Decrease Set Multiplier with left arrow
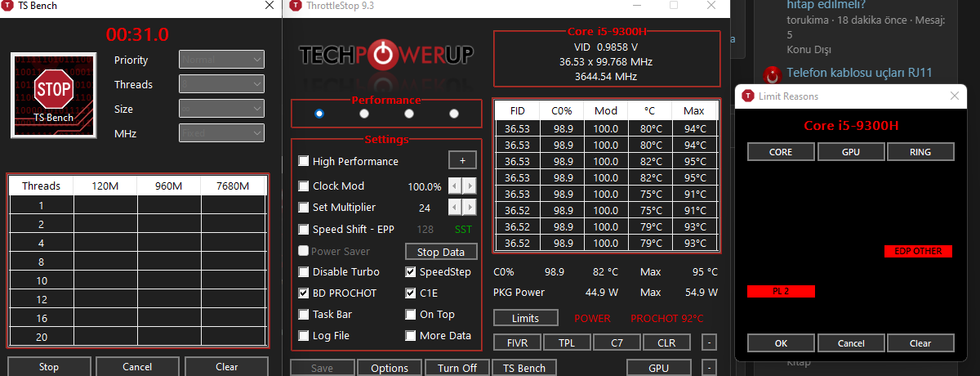The width and height of the screenshot is (980, 376). point(456,208)
